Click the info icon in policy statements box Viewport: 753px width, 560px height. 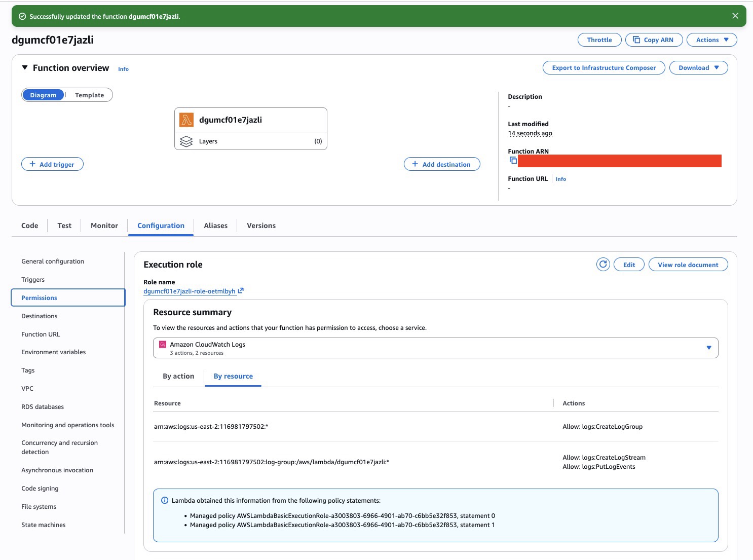[x=165, y=501]
